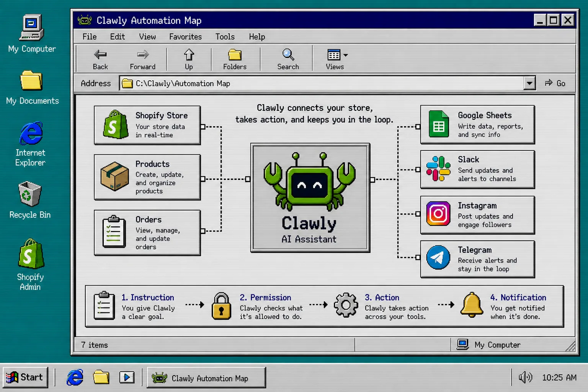Open the Help menu
Image resolution: width=588 pixels, height=392 pixels.
coord(257,37)
